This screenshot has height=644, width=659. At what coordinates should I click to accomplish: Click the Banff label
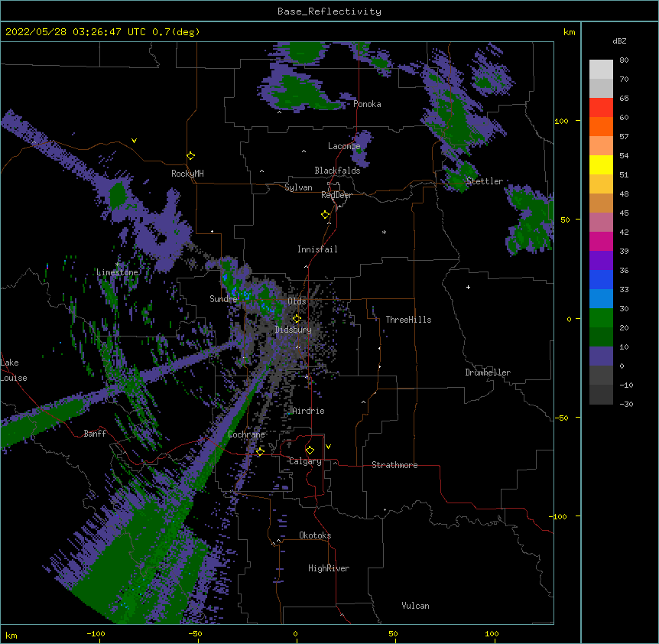click(95, 434)
